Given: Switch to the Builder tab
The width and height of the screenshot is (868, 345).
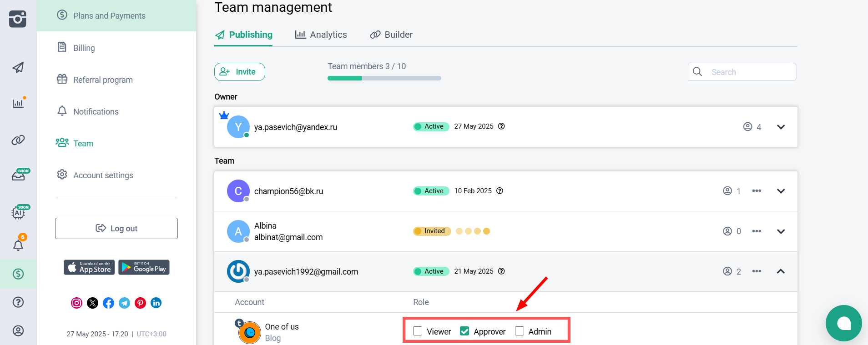Looking at the screenshot, I should 391,35.
